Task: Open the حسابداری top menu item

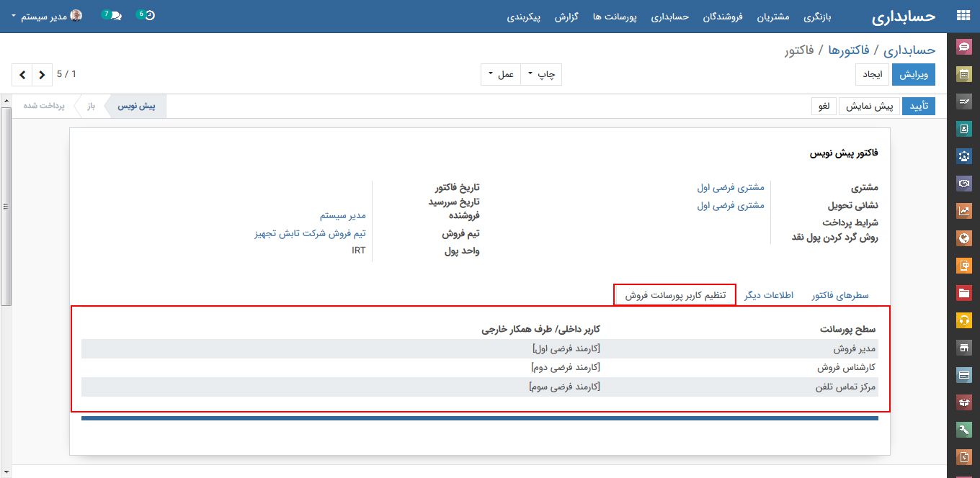Action: [670, 16]
